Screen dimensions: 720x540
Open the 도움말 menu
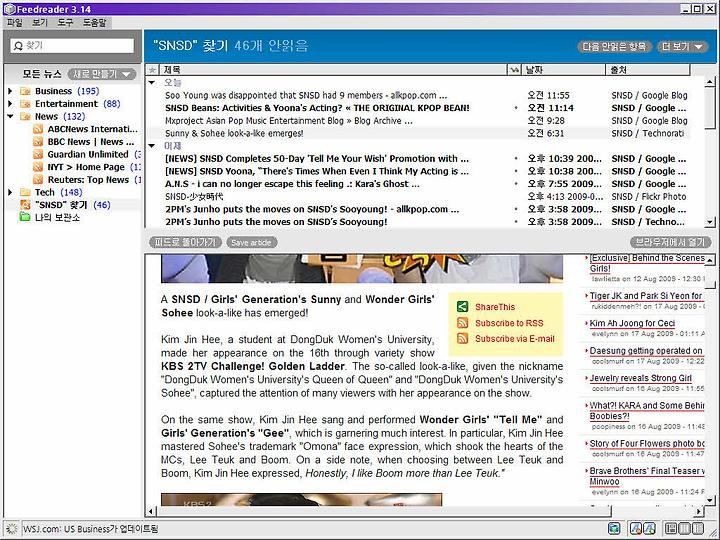tap(95, 22)
